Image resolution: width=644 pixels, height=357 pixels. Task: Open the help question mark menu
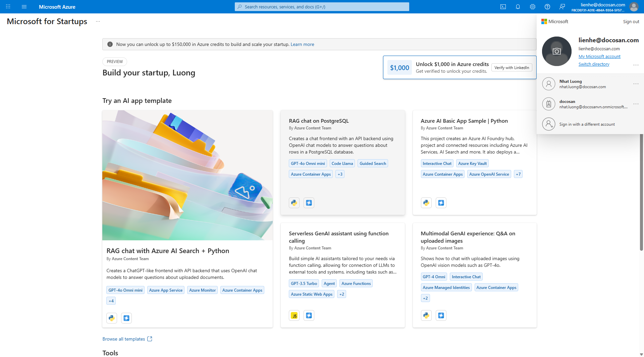547,7
